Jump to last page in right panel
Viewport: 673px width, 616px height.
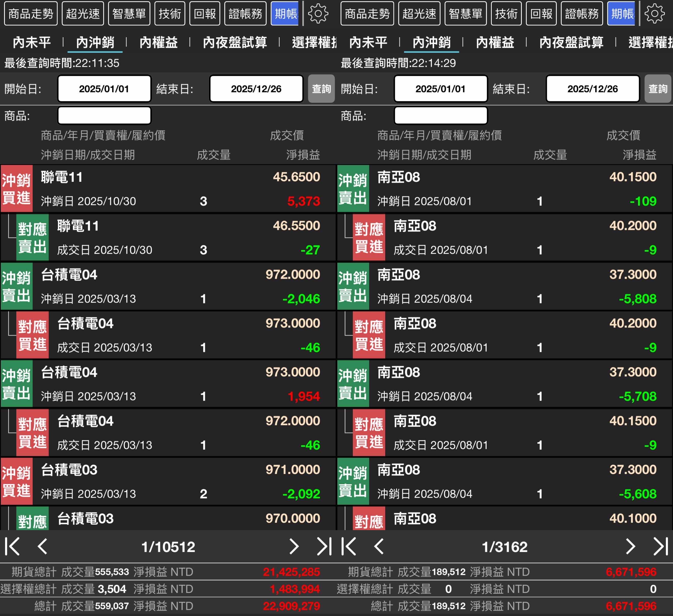click(x=660, y=547)
